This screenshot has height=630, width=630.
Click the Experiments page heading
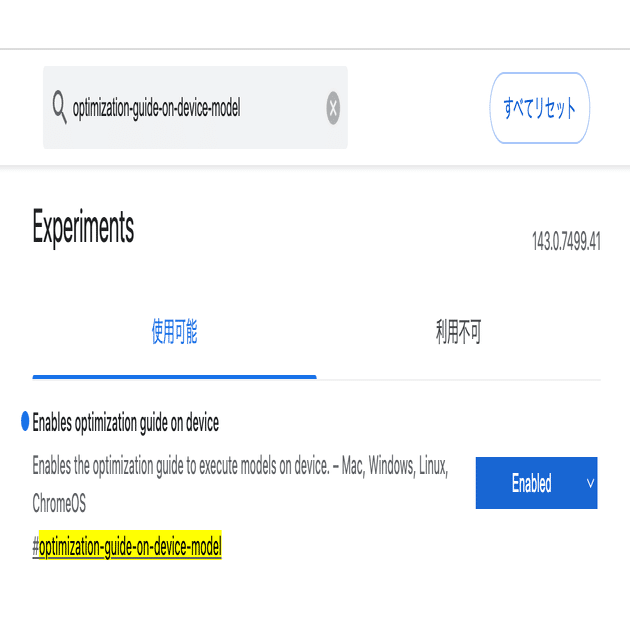point(83,227)
